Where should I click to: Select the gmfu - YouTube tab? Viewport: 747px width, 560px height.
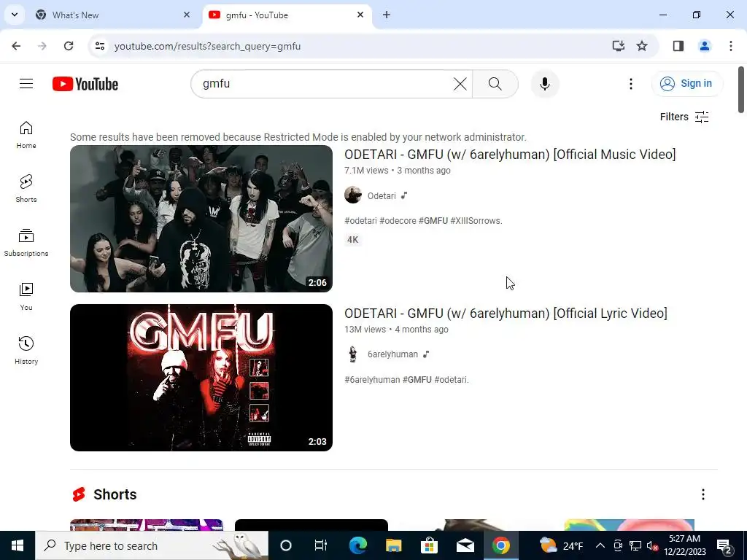pos(286,15)
